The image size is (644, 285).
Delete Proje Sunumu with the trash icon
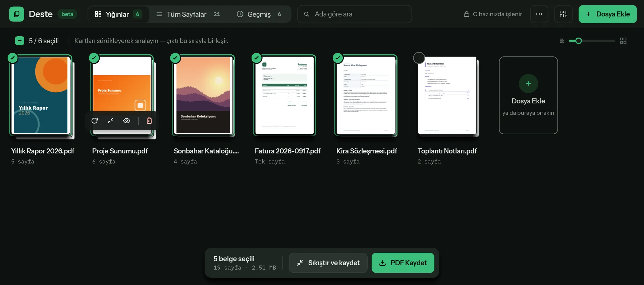(149, 121)
